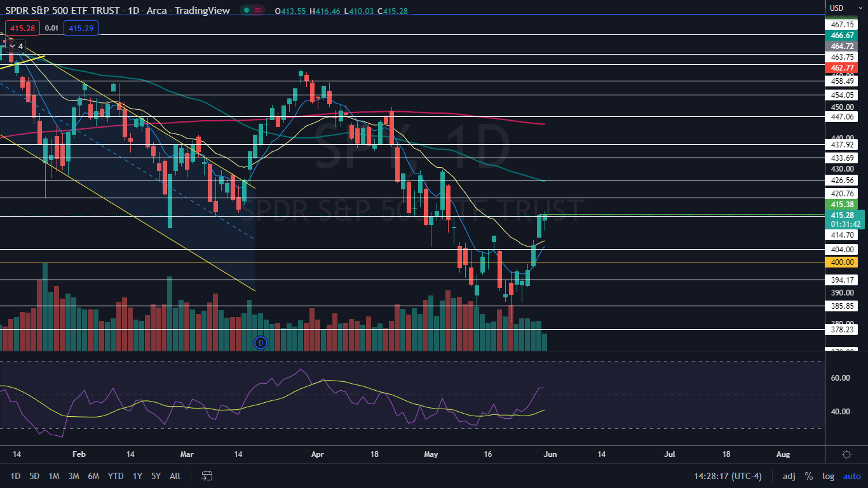Select the 3M date range
This screenshot has width=868, height=488.
(x=74, y=476)
